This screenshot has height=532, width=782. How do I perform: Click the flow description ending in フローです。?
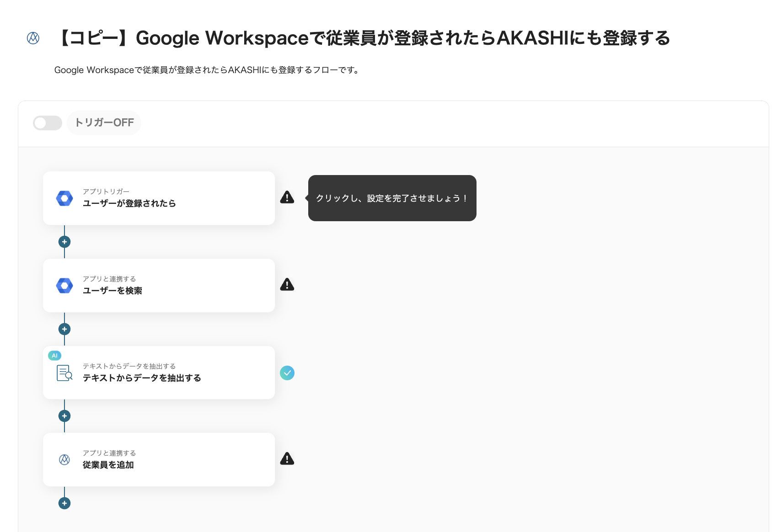coord(208,70)
